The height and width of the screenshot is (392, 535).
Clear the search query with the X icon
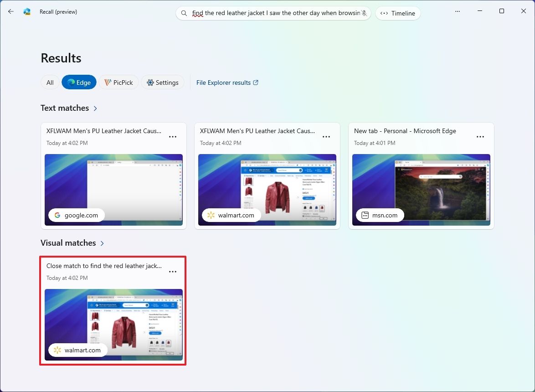(364, 13)
